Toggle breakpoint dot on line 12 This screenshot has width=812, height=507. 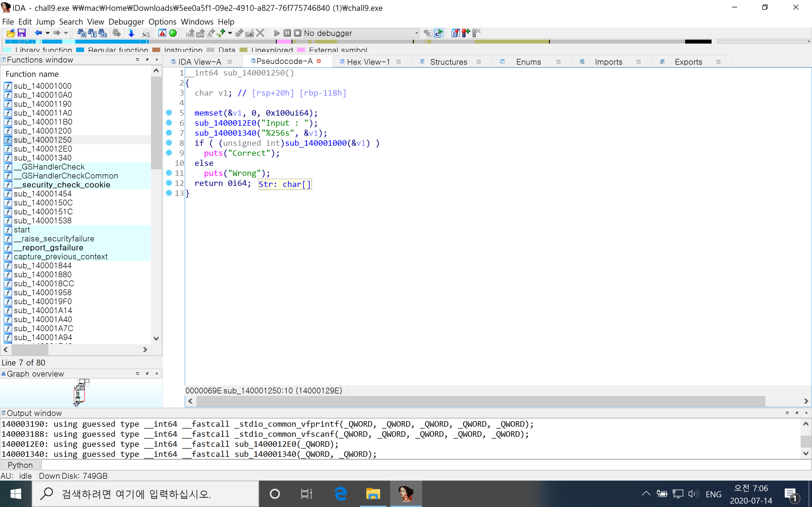[169, 183]
